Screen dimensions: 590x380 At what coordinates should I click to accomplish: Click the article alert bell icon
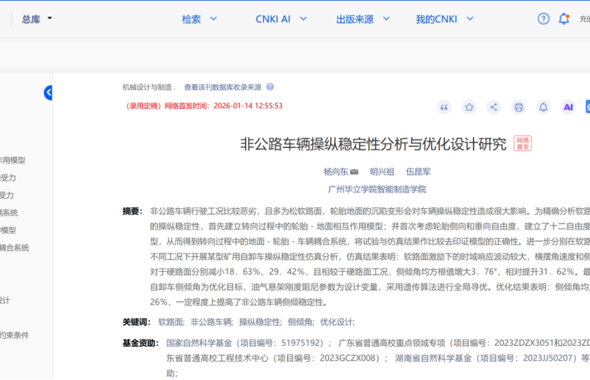click(x=543, y=107)
